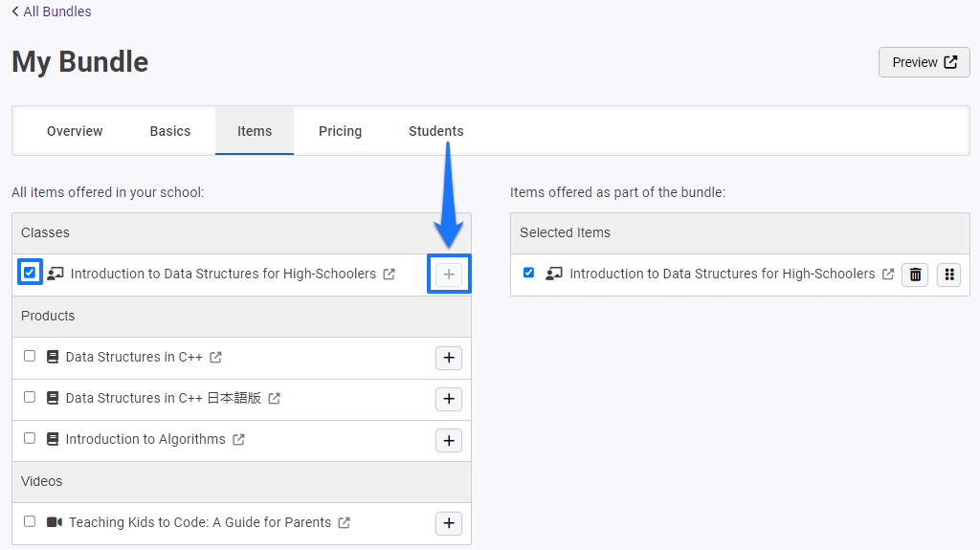This screenshot has height=550, width=980.
Task: Click the Products section header
Action: click(x=241, y=316)
